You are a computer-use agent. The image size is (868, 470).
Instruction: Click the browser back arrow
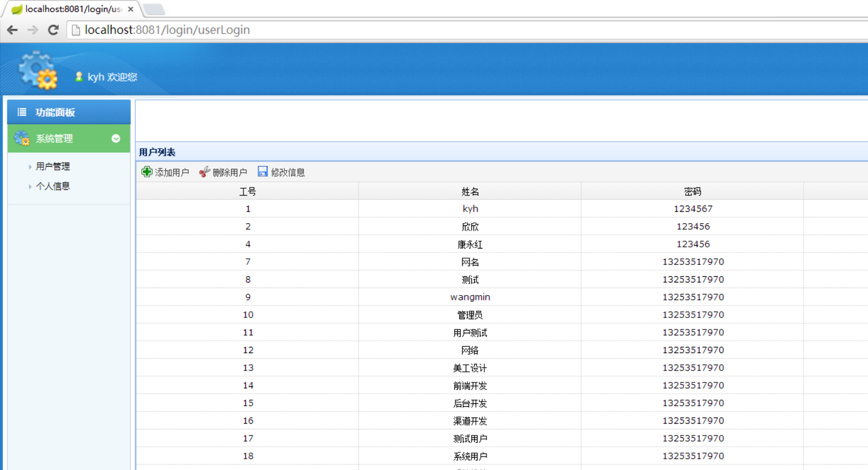[x=12, y=30]
